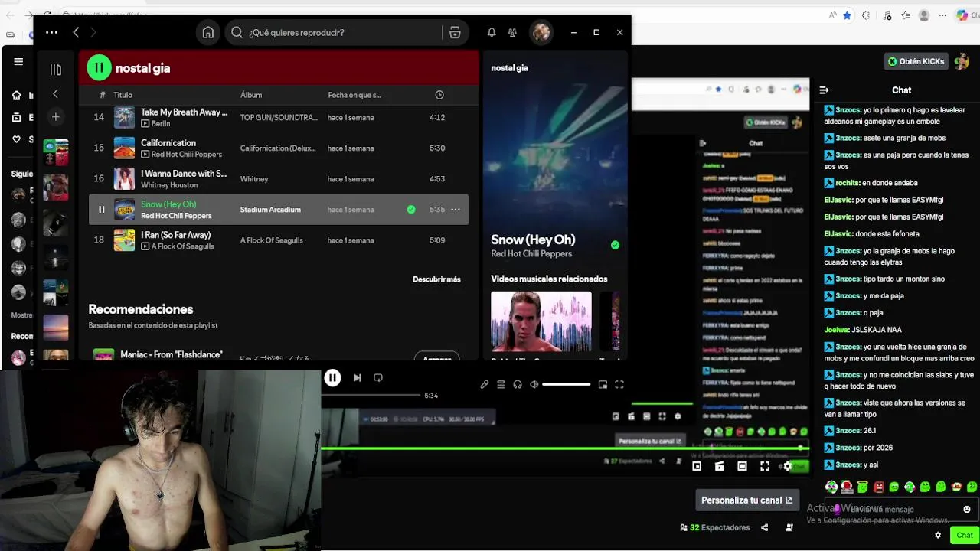
Task: Open Berlin artist link
Action: pyautogui.click(x=161, y=123)
